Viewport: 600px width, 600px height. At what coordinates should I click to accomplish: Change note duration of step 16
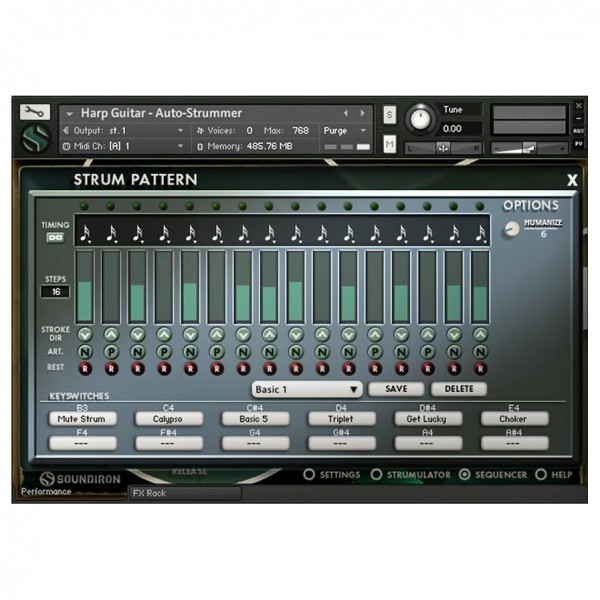(x=481, y=233)
